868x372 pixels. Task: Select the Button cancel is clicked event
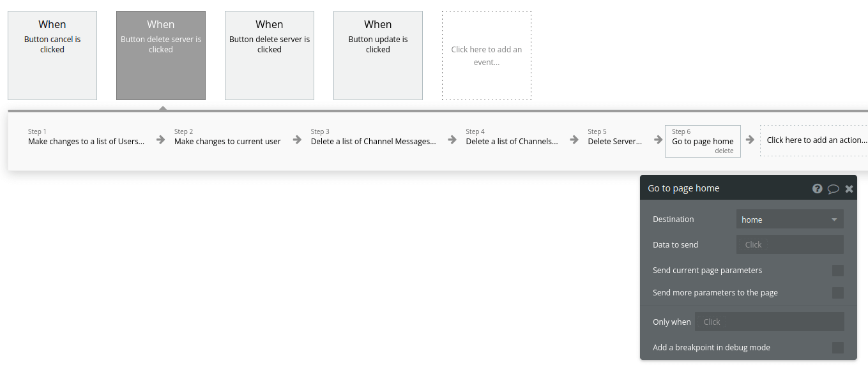[x=52, y=56]
